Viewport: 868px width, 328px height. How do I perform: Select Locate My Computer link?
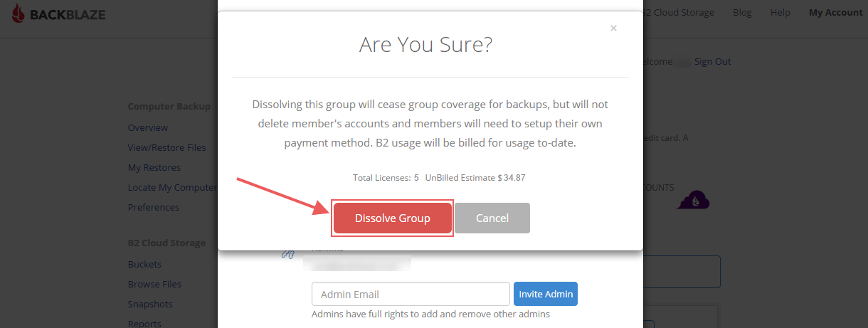click(172, 188)
